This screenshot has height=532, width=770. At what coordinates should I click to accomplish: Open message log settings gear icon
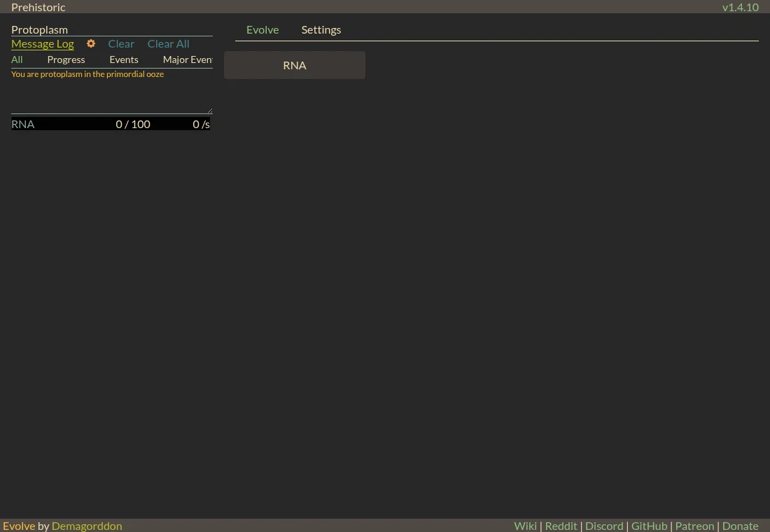[x=91, y=43]
